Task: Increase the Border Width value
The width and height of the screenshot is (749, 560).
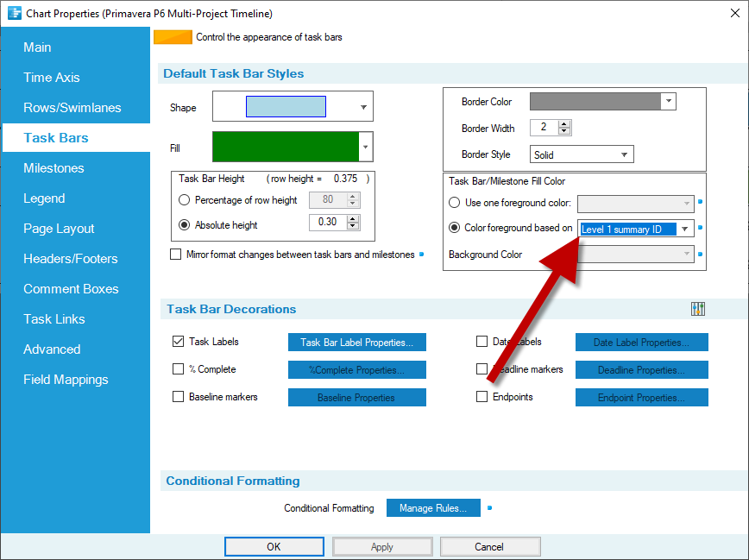Action: [564, 123]
